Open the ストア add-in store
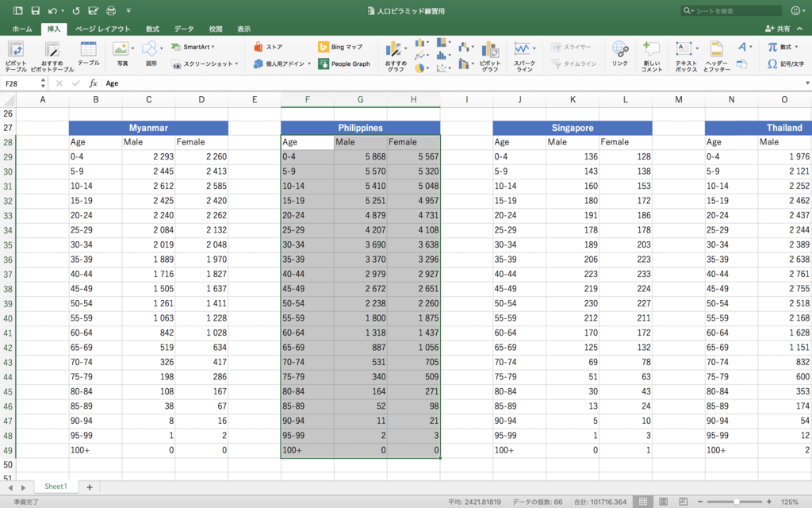812x508 pixels. tap(268, 47)
